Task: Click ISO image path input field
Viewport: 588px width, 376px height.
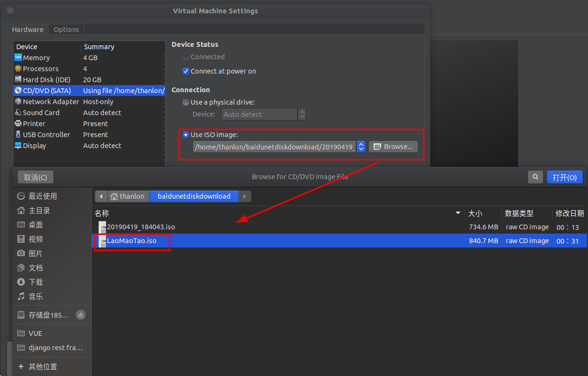Action: click(275, 147)
